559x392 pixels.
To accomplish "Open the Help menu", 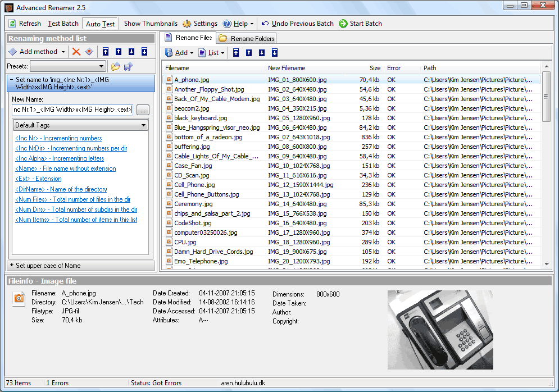I will coord(238,24).
